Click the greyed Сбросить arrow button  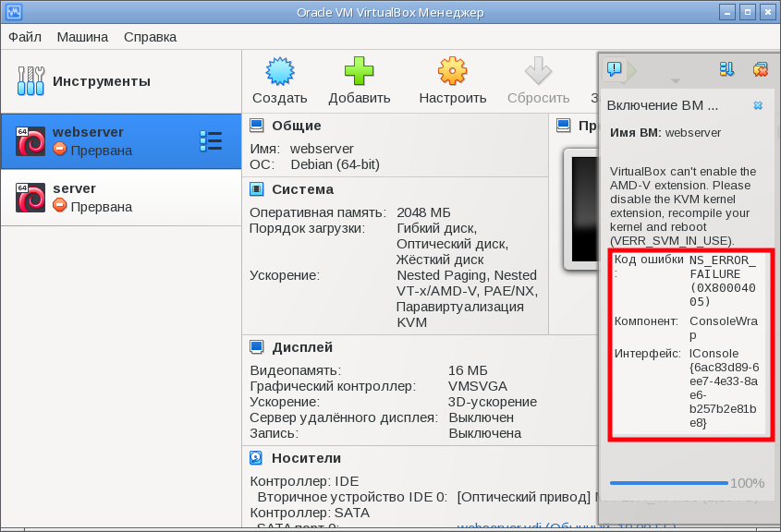point(539,80)
